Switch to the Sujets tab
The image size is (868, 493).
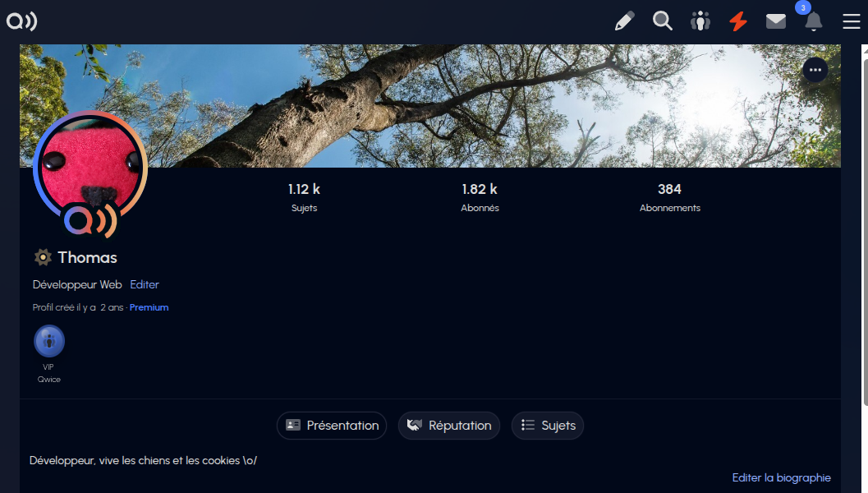[x=548, y=426]
